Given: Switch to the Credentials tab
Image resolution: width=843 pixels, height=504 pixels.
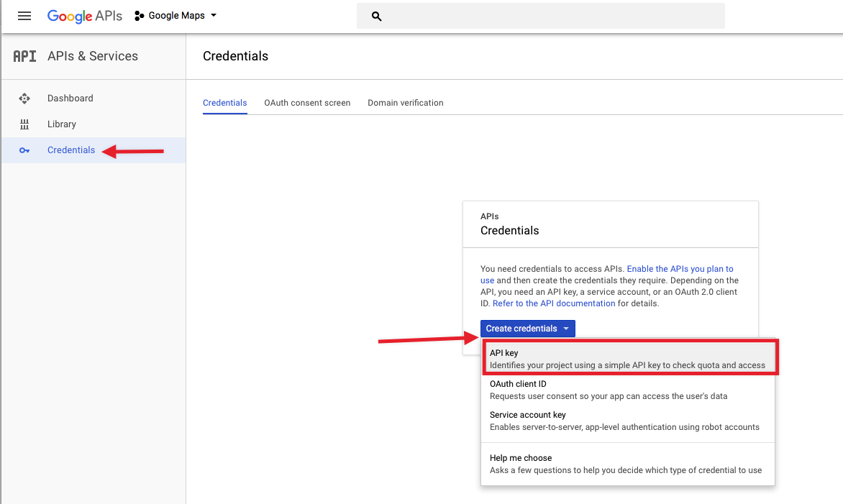Looking at the screenshot, I should [x=224, y=103].
